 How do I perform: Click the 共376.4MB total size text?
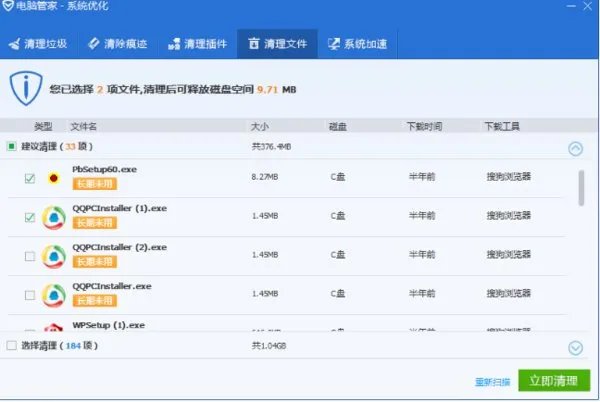(271, 146)
